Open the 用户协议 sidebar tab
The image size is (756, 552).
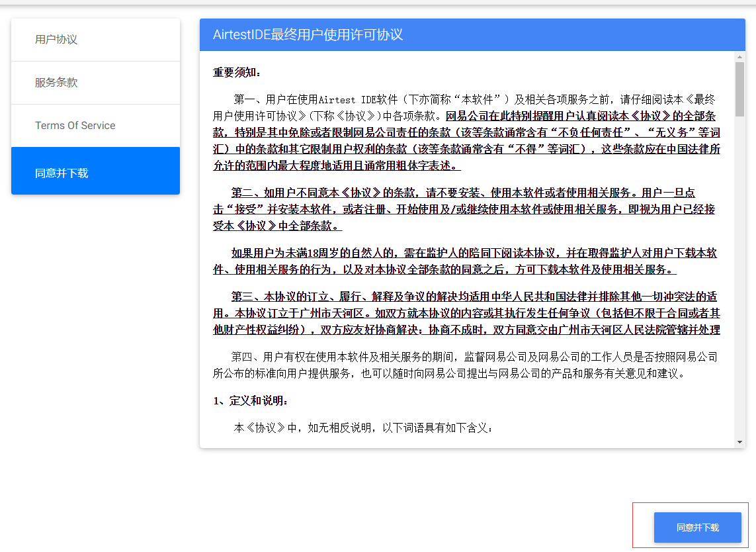pos(95,40)
